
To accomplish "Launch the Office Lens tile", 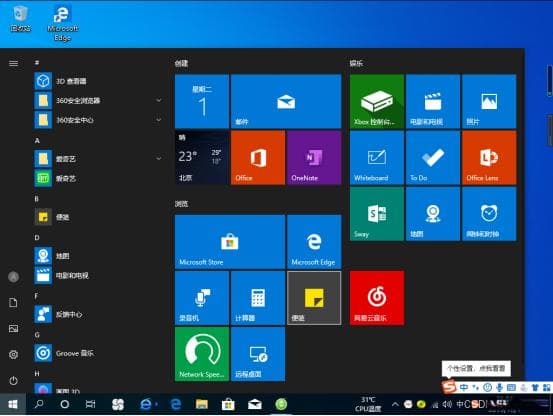I will coord(489,158).
